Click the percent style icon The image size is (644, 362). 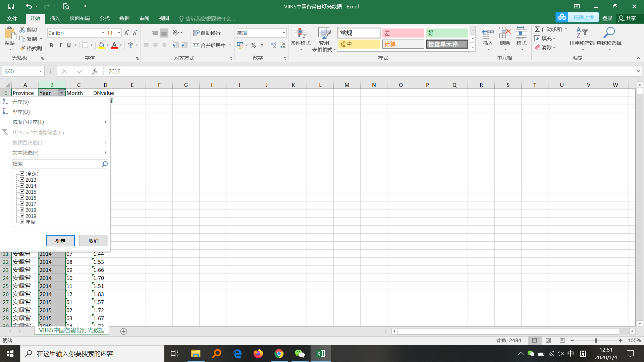pos(253,45)
